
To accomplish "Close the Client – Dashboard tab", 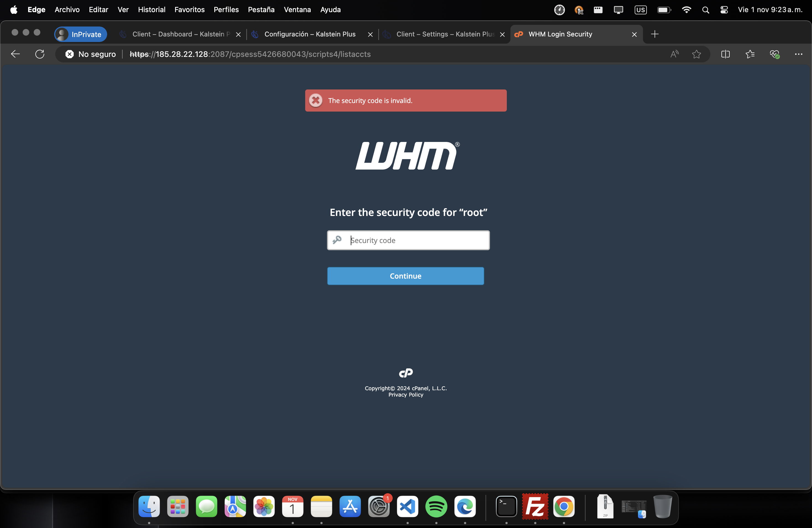I will point(238,35).
